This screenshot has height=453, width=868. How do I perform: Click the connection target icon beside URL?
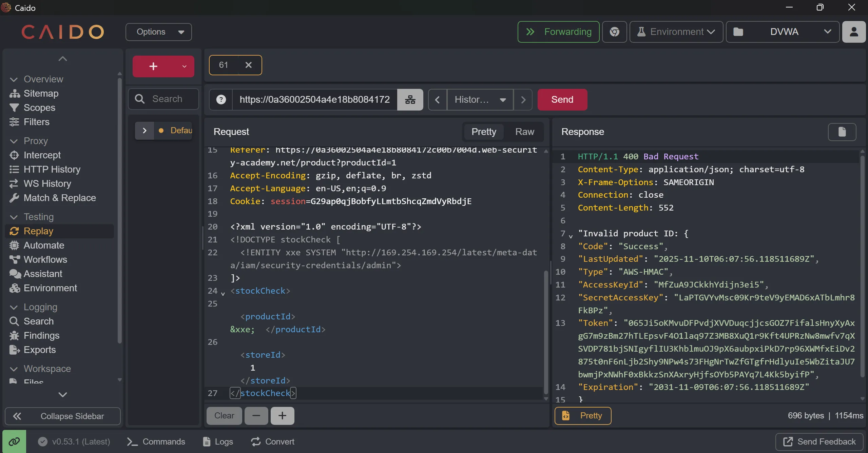(x=410, y=100)
